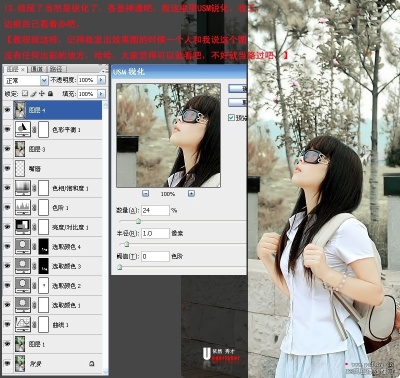Expand the fill 100% slider arrow
The height and width of the screenshot is (378, 400).
(x=102, y=94)
